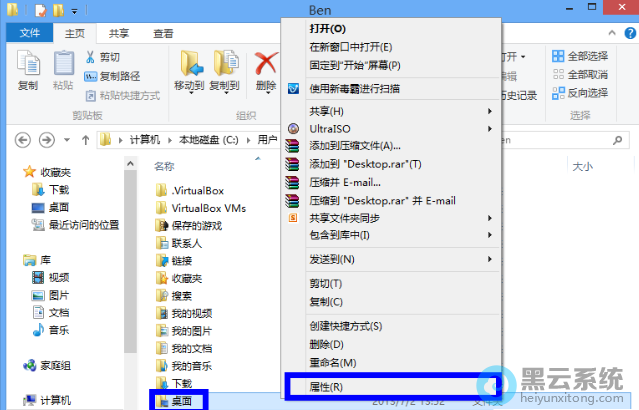This screenshot has width=639, height=410.
Task: Switch to the View (查看) ribbon tab
Action: 163,33
